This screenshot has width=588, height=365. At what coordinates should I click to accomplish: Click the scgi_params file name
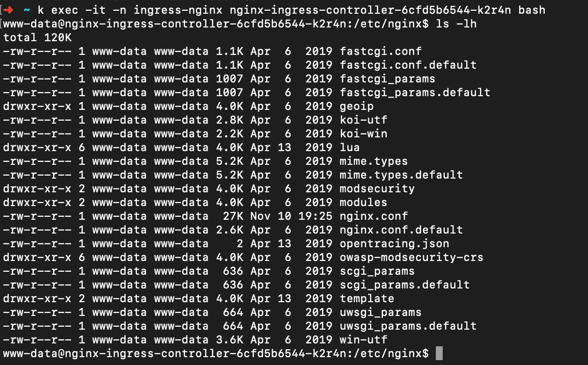(x=377, y=271)
